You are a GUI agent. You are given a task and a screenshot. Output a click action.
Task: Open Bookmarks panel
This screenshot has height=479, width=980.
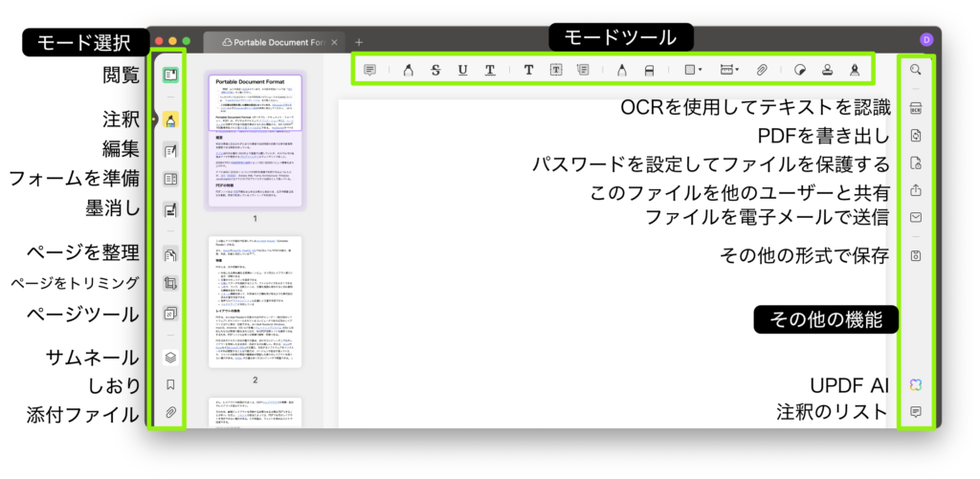point(170,384)
